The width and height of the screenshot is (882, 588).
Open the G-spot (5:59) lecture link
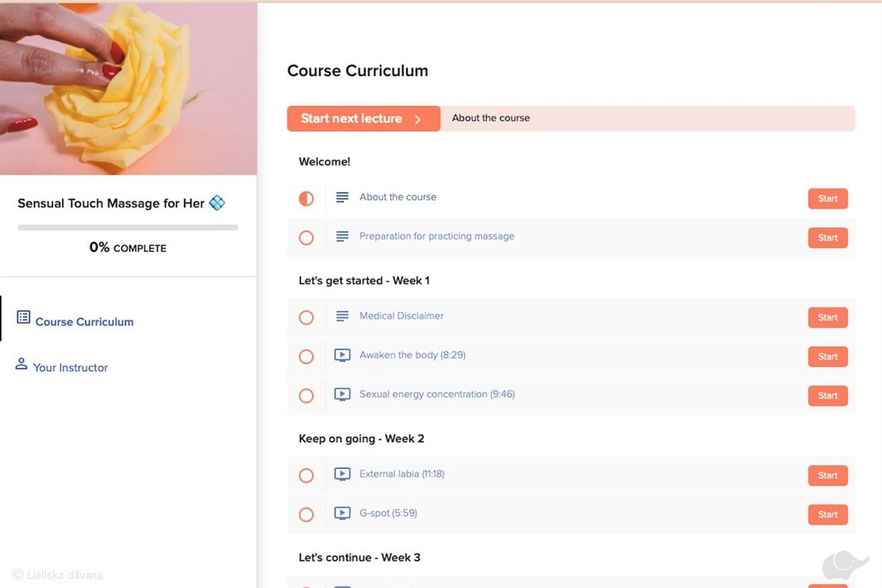point(388,513)
